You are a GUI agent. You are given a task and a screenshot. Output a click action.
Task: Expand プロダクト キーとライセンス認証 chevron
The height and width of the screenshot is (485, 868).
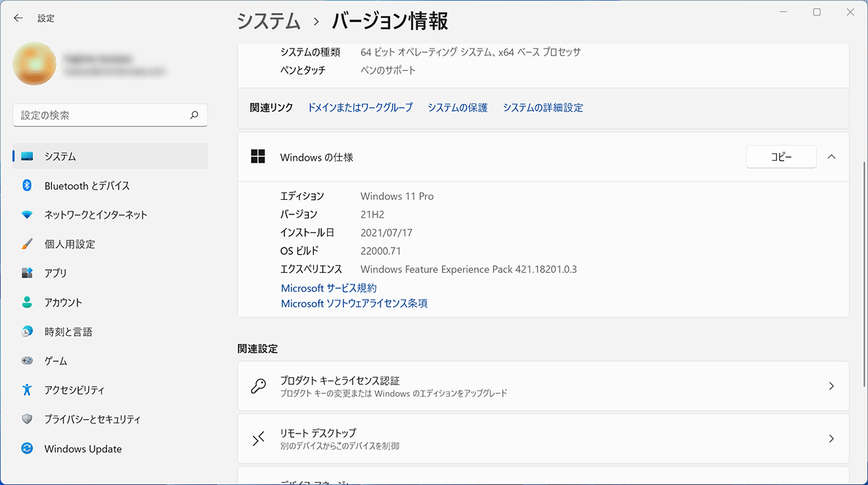(x=831, y=387)
